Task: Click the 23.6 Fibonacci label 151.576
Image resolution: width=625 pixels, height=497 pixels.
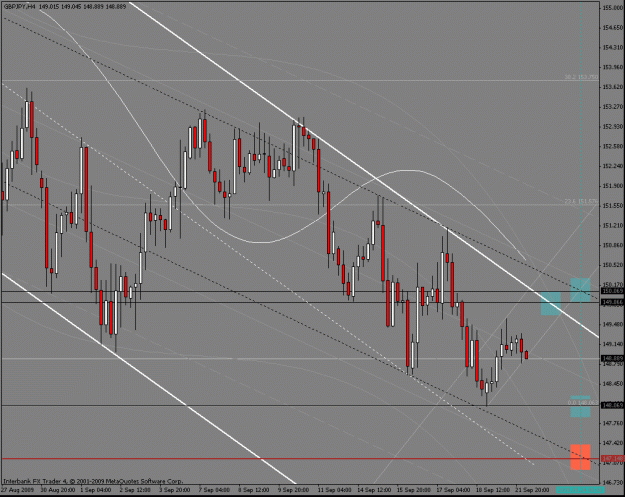Action: click(581, 202)
